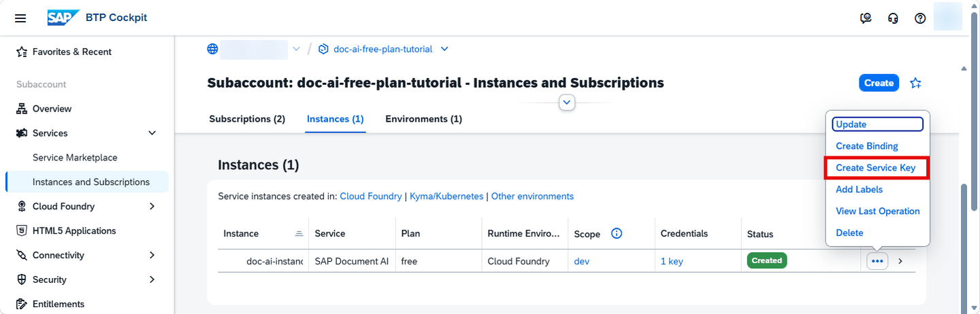Switch to the Environments (1) tab

click(424, 119)
